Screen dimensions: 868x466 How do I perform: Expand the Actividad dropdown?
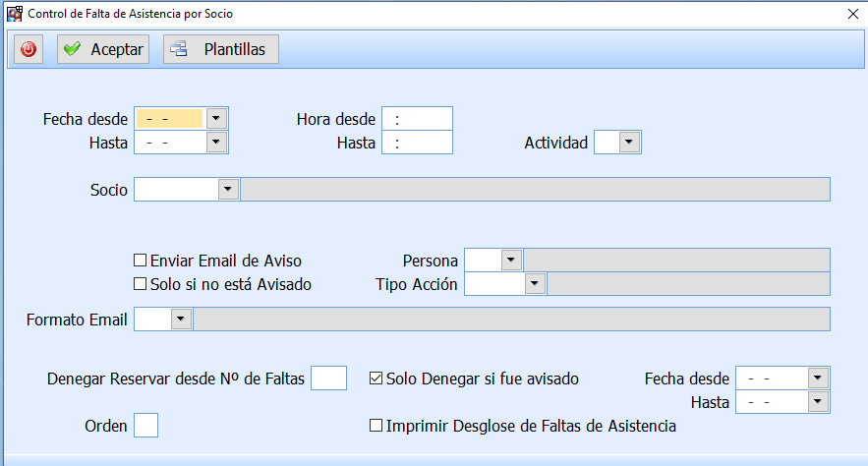[630, 143]
